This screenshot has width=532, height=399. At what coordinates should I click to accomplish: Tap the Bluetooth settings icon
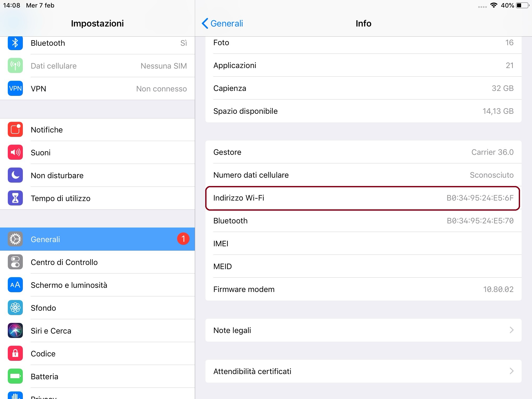click(15, 43)
